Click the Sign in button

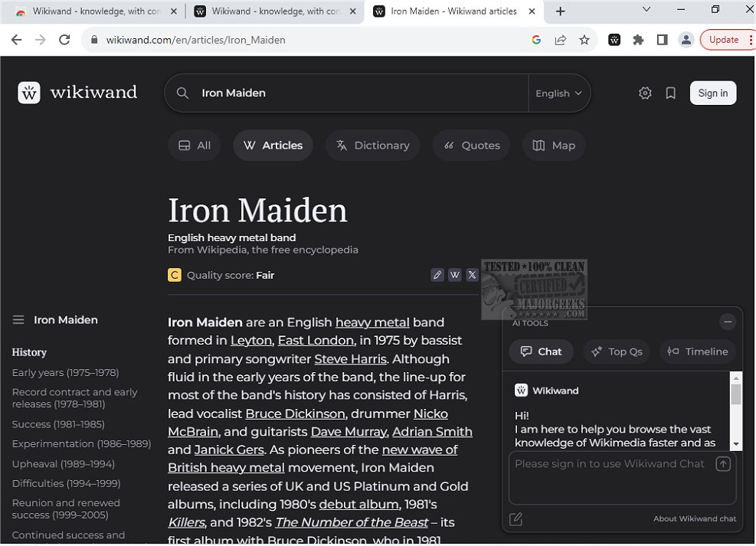tap(713, 93)
